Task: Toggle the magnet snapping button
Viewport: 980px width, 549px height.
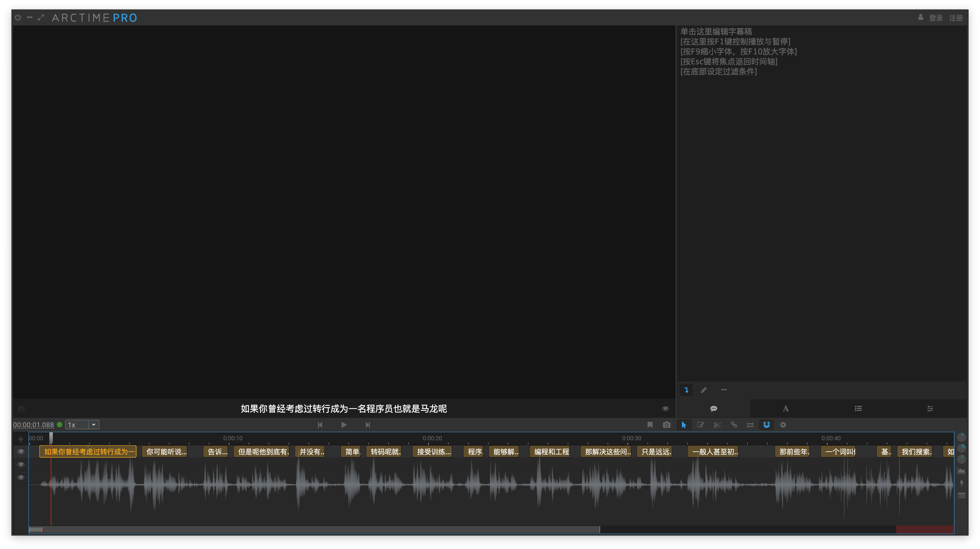Action: click(x=767, y=425)
